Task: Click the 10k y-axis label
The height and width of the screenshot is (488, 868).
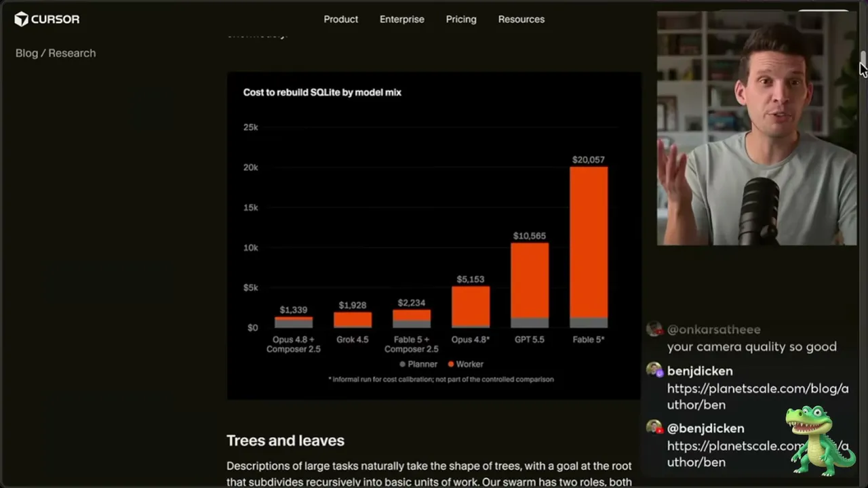Action: coord(251,247)
